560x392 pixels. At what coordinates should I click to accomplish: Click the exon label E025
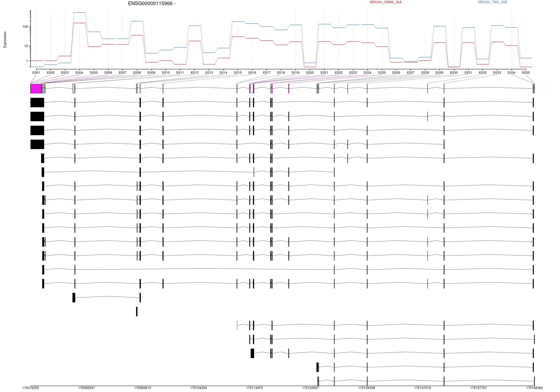pyautogui.click(x=382, y=73)
